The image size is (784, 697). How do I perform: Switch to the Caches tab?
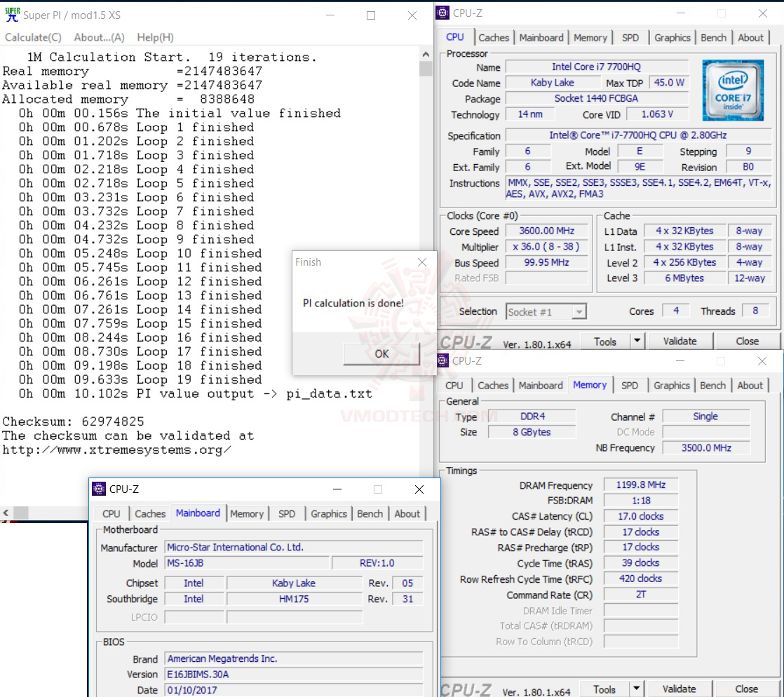click(493, 37)
